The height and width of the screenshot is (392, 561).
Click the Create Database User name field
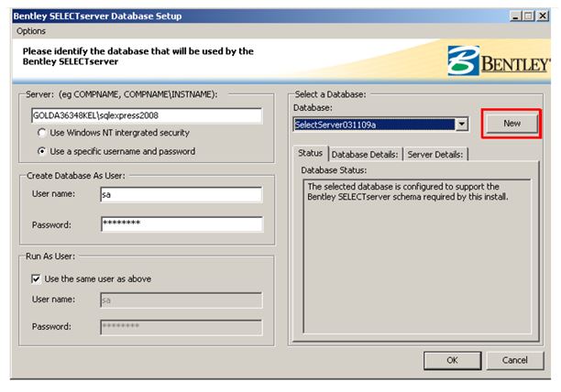tap(181, 195)
